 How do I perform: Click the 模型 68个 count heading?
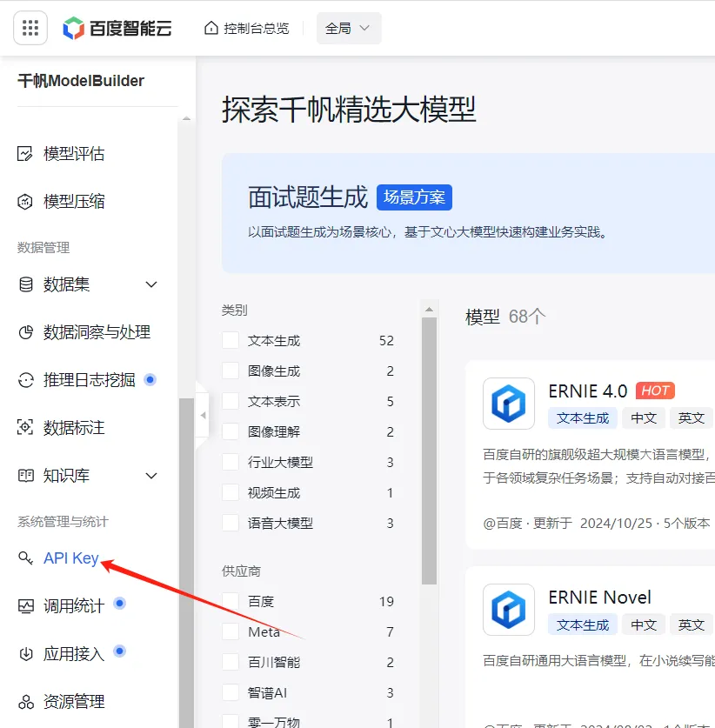[505, 317]
